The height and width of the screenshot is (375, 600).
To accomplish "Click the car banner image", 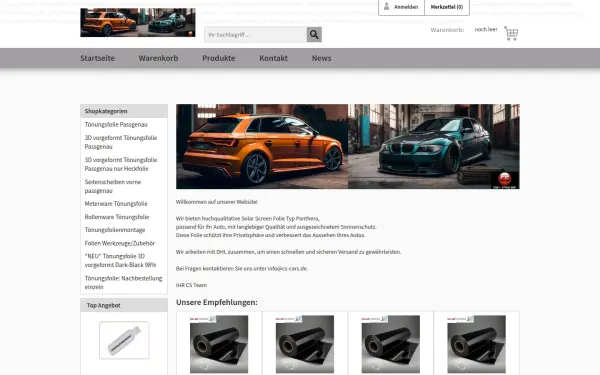I will [347, 147].
